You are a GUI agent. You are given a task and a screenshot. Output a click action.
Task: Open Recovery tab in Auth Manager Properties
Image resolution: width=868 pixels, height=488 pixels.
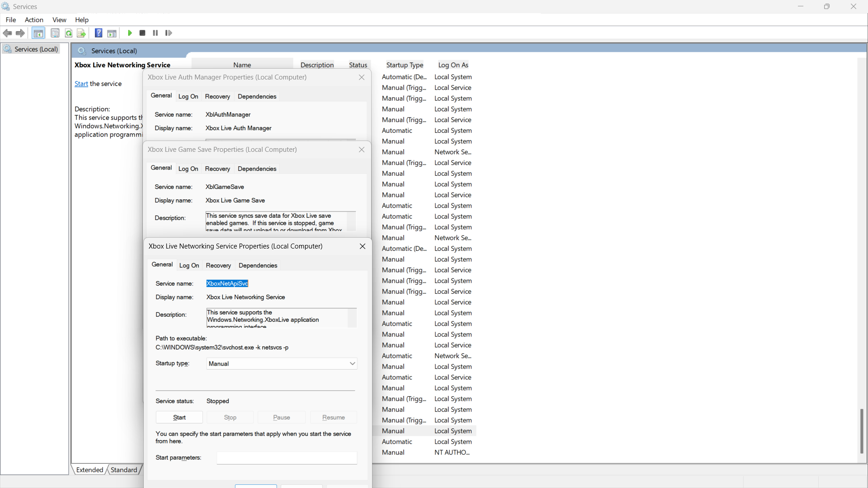[217, 97]
